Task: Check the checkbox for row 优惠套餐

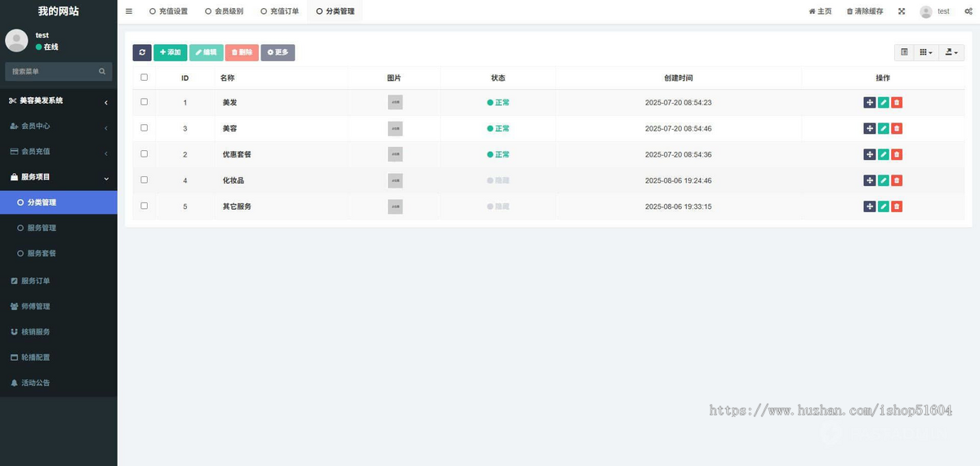Action: (x=145, y=153)
